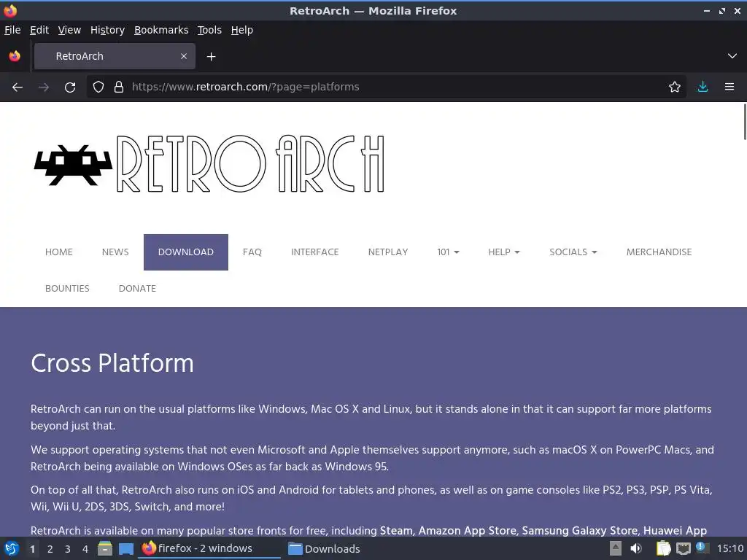Click the forward navigation arrow
747x560 pixels.
tap(44, 87)
